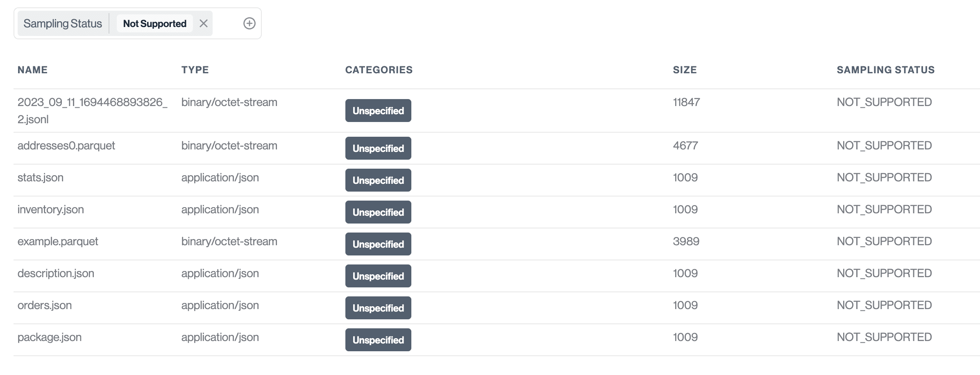Click the Unspecified badge for stats.json
Viewport: 980px width, 375px height.
point(378,180)
